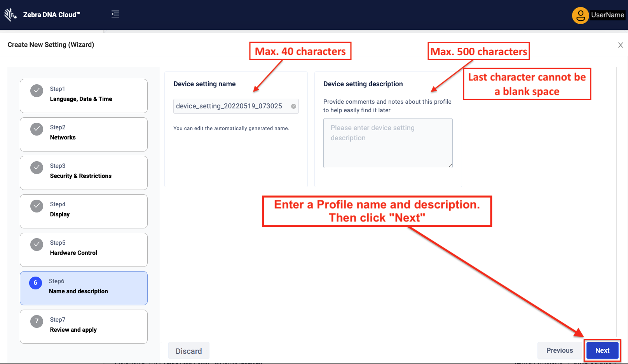Click the Zebra logo icon
628x364 pixels.
(x=10, y=15)
